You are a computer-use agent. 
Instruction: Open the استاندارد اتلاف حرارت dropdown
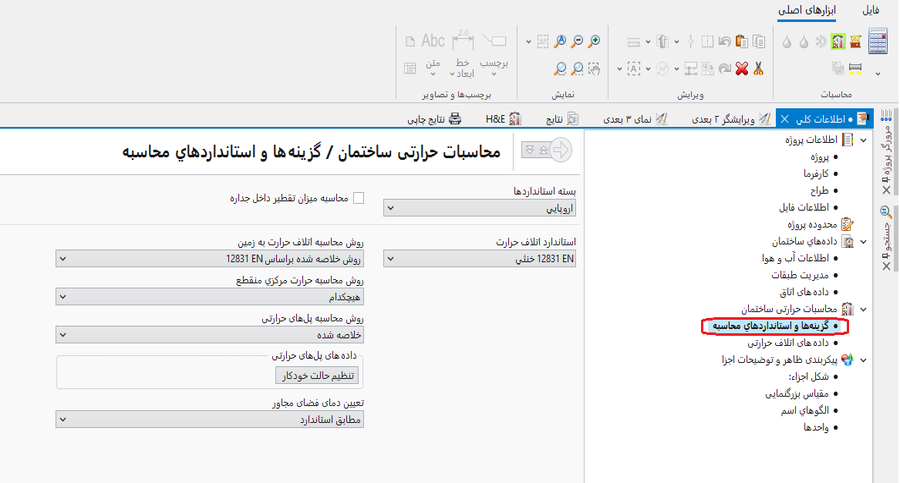481,259
